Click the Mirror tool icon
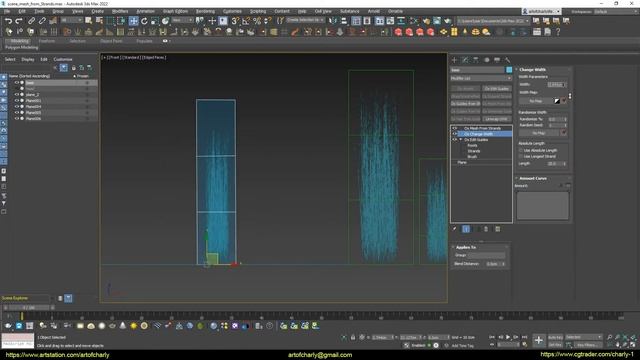Screen dimensions: 640x360 [x=333, y=21]
